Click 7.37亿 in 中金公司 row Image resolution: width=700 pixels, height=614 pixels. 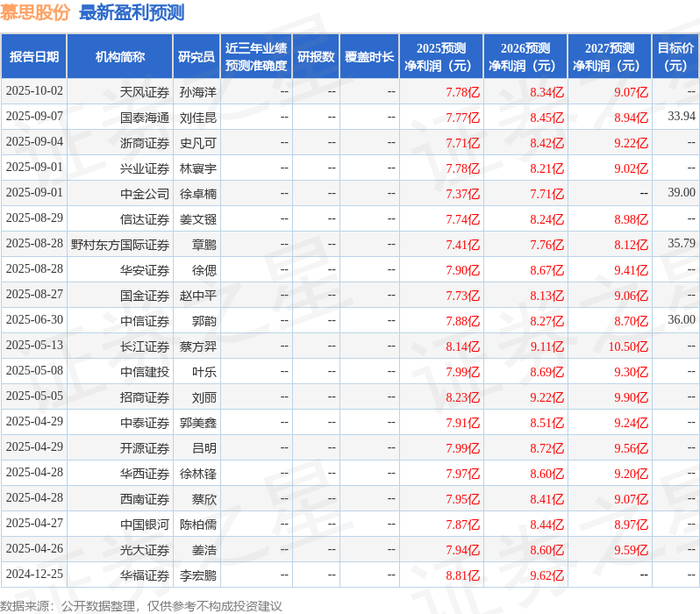pos(462,194)
